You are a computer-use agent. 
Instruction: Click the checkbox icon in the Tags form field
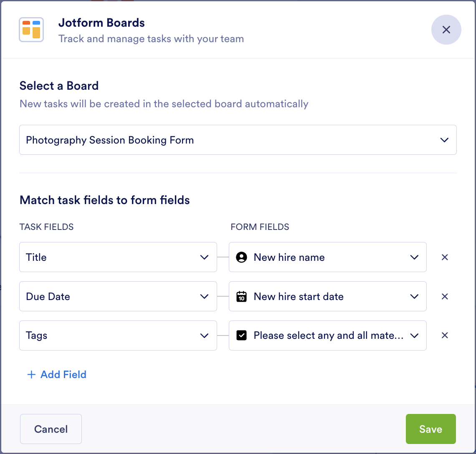[x=241, y=335]
